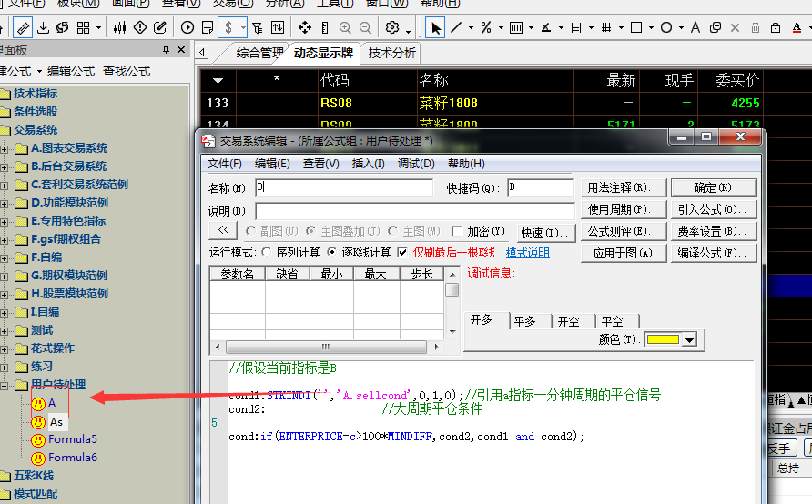Select the ruler pencil toolbar icon
The height and width of the screenshot is (504, 812).
click(22, 27)
